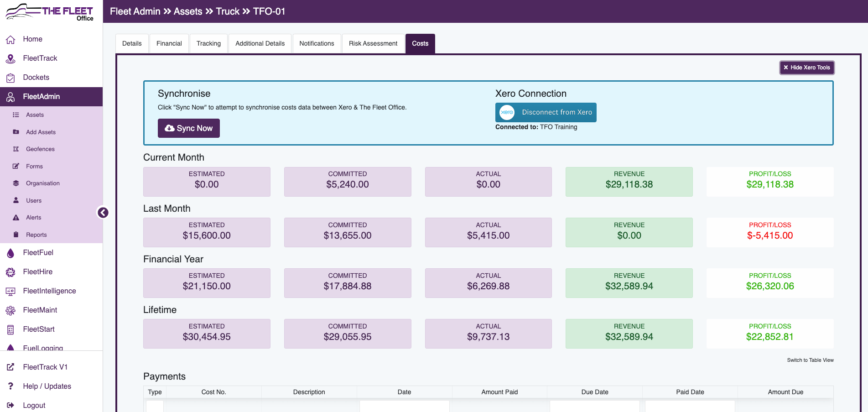Screen dimensions: 868x412
Task: Click the Date input in the Payments row
Action: 404,407
